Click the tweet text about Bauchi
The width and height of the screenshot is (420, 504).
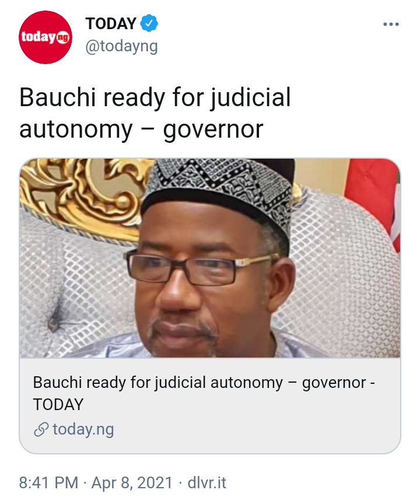[x=155, y=113]
